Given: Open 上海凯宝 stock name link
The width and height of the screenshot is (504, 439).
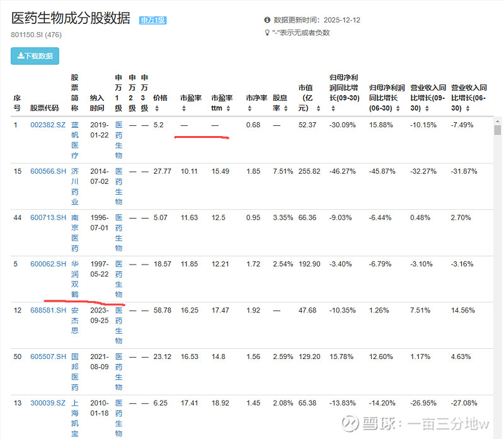Looking at the screenshot, I should tap(75, 418).
